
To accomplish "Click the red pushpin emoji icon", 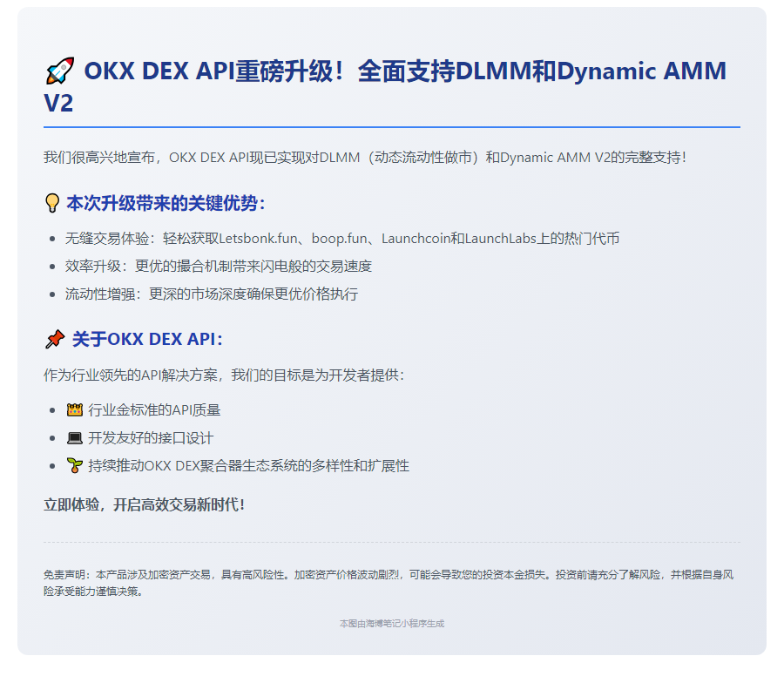I will pyautogui.click(x=55, y=339).
